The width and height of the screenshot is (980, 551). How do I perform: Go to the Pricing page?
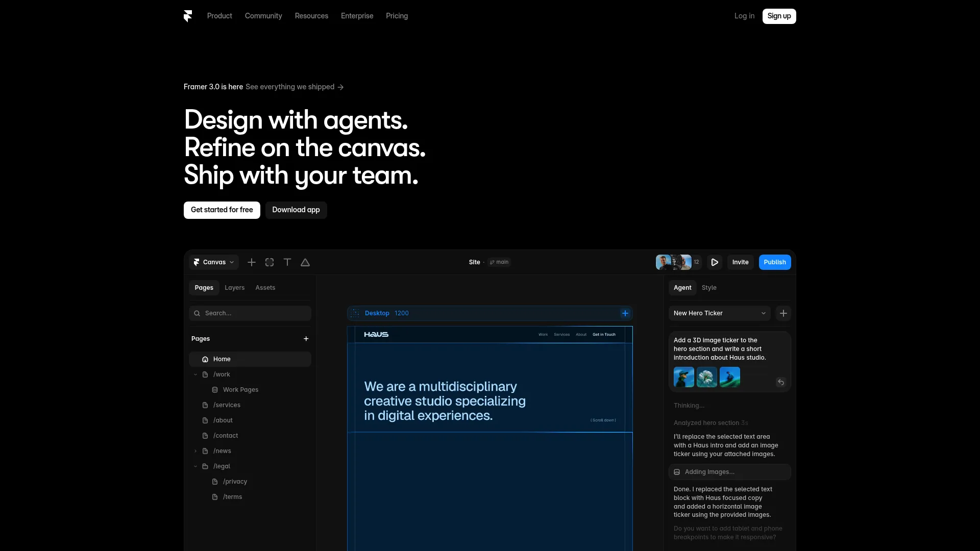coord(397,16)
